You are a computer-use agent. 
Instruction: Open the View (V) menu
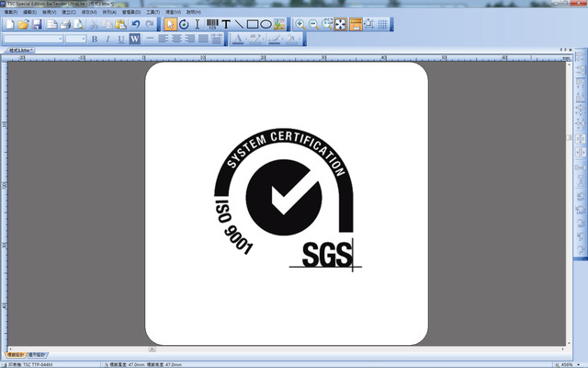pos(49,12)
